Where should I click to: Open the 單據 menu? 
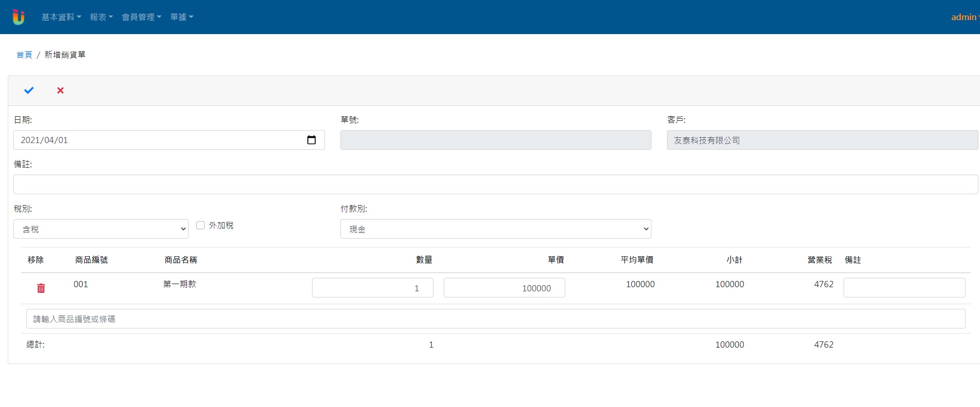click(181, 17)
